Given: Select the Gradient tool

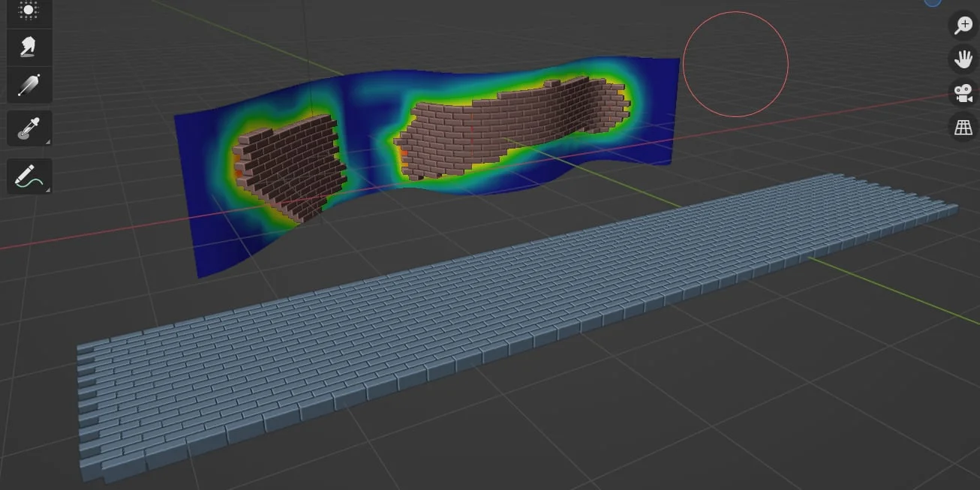Looking at the screenshot, I should pyautogui.click(x=29, y=85).
